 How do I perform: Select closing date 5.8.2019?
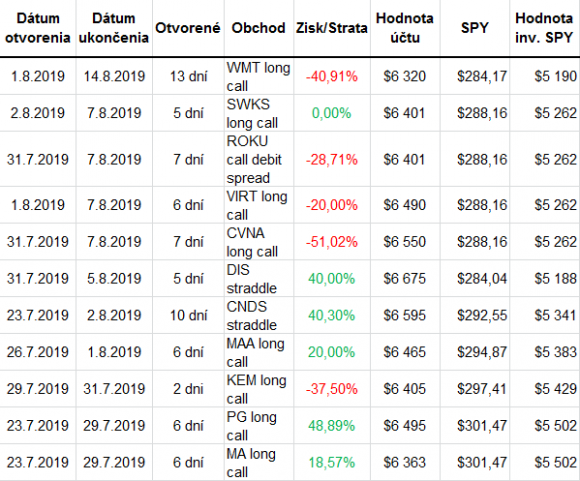tap(114, 279)
